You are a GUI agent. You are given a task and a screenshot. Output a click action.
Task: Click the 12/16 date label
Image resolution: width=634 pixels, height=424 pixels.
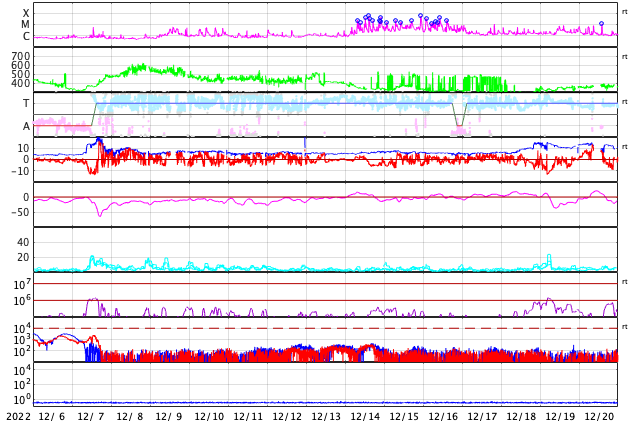[442, 416]
